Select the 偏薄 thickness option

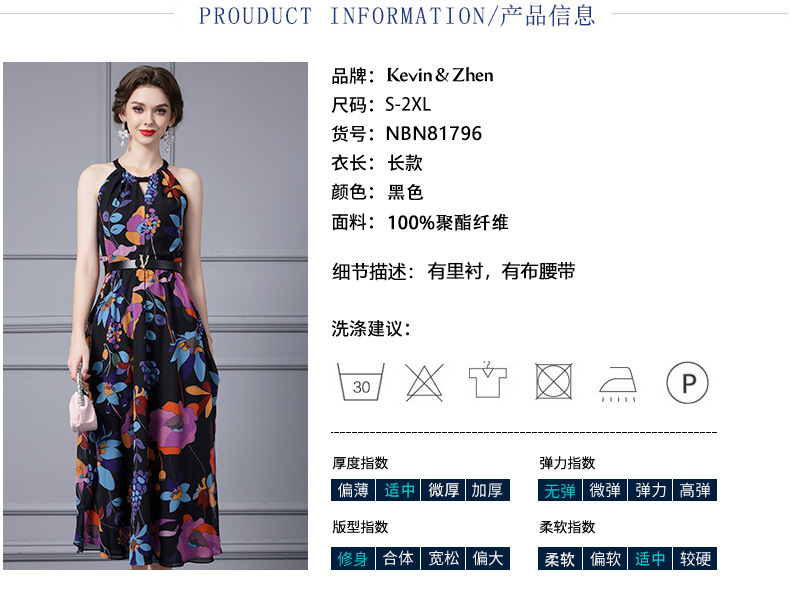click(353, 490)
